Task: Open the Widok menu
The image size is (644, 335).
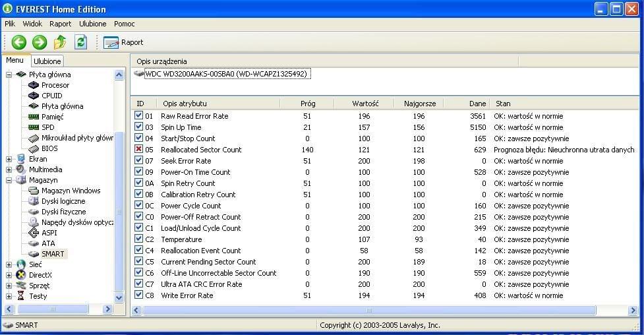Action: click(x=32, y=24)
